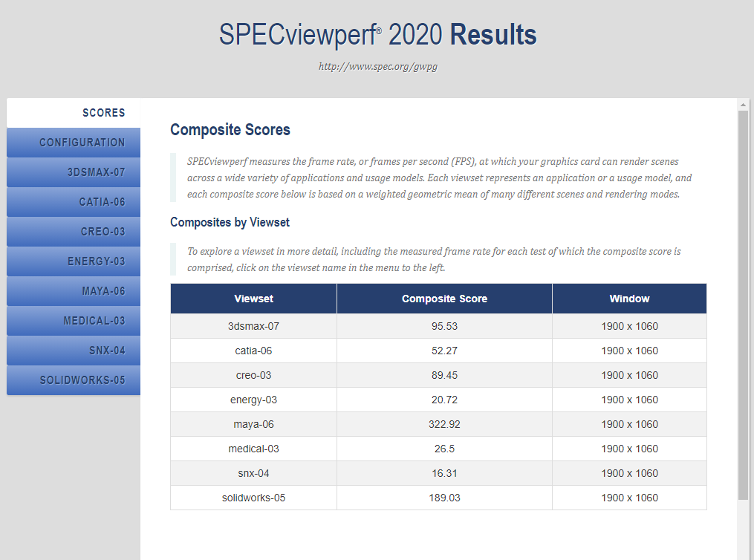The image size is (754, 560).
Task: Select the creo-03 table cell
Action: (x=253, y=375)
